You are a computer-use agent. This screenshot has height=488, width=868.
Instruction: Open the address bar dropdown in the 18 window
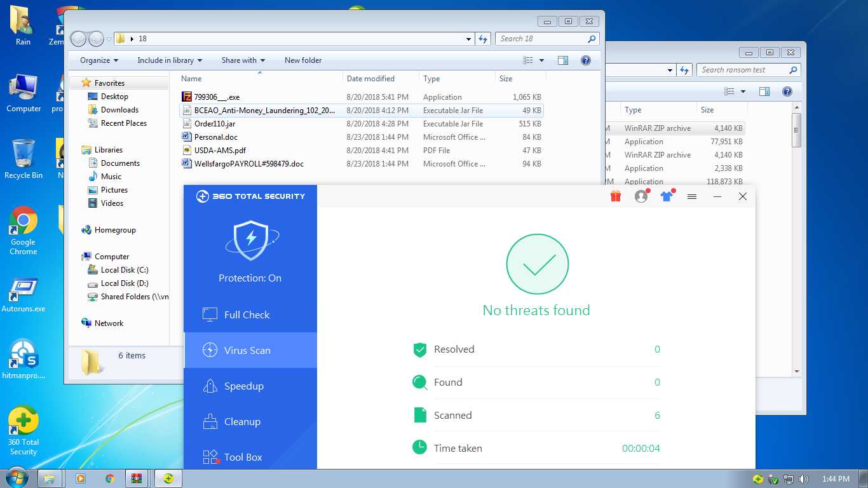click(x=469, y=39)
